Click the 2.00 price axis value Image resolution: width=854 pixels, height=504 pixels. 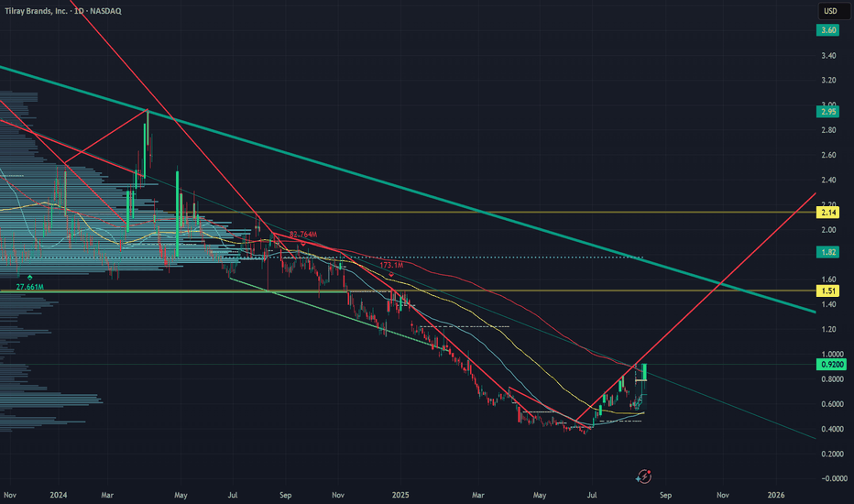[x=828, y=230]
